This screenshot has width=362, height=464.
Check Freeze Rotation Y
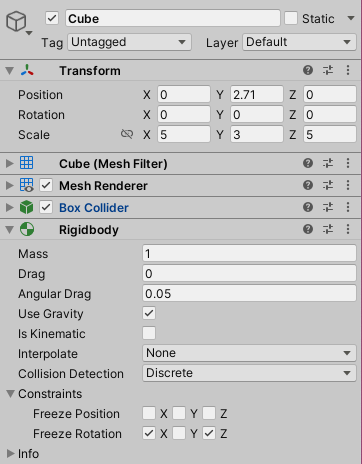[179, 433]
